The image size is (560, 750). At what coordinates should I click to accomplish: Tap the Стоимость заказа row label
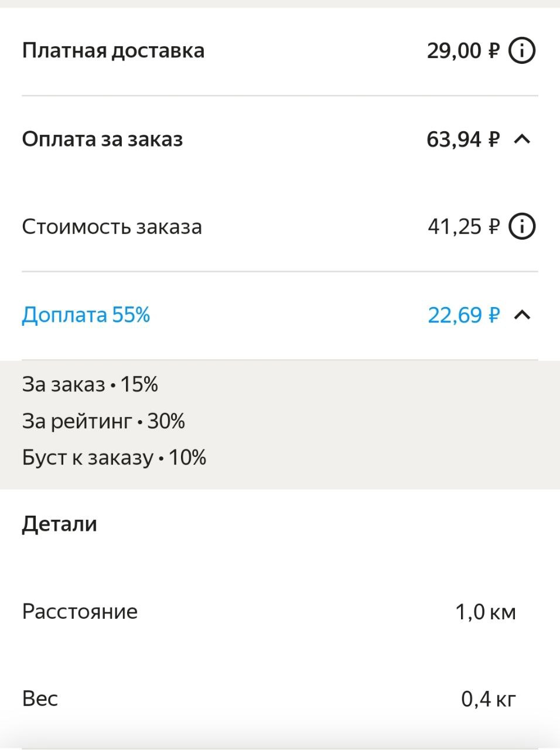(x=112, y=227)
